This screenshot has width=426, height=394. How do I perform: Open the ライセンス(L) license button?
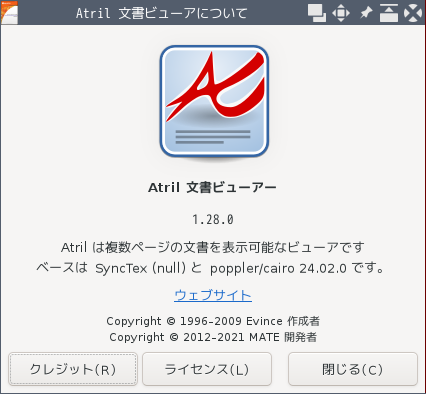point(207,369)
